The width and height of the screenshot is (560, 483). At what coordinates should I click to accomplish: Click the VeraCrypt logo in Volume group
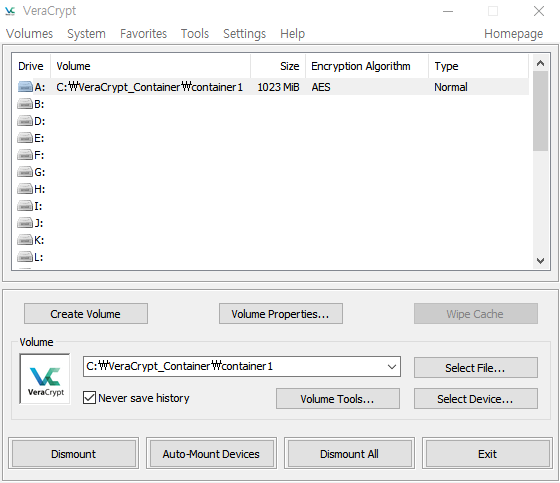click(x=45, y=379)
